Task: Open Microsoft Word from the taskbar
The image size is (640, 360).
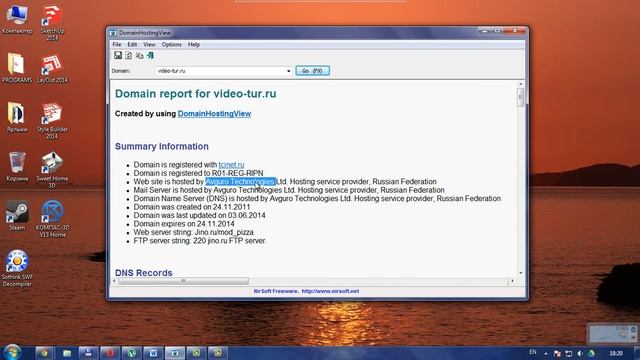Action: tap(153, 353)
